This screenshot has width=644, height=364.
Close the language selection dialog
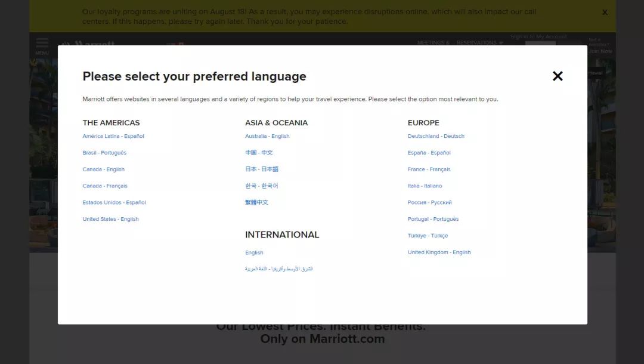click(x=558, y=76)
